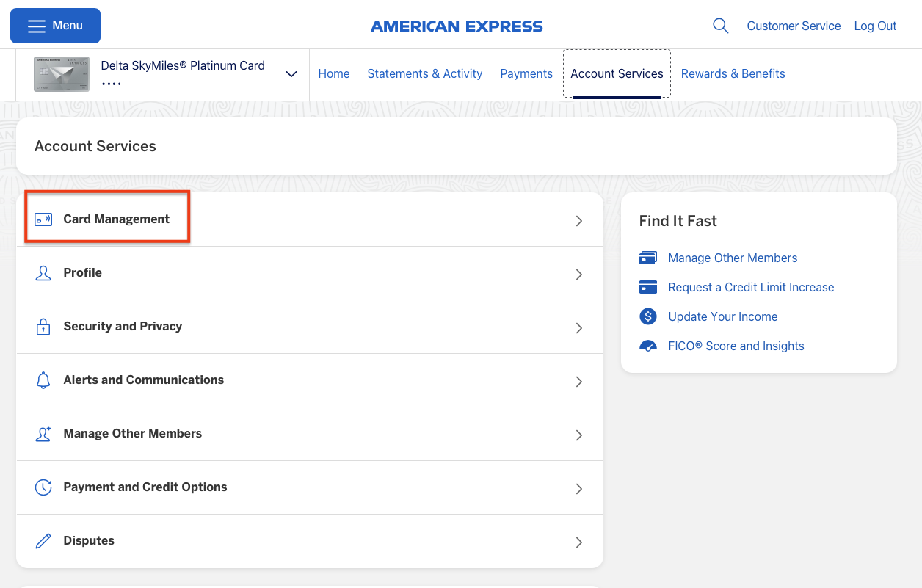Open the blue Menu button

click(x=55, y=26)
